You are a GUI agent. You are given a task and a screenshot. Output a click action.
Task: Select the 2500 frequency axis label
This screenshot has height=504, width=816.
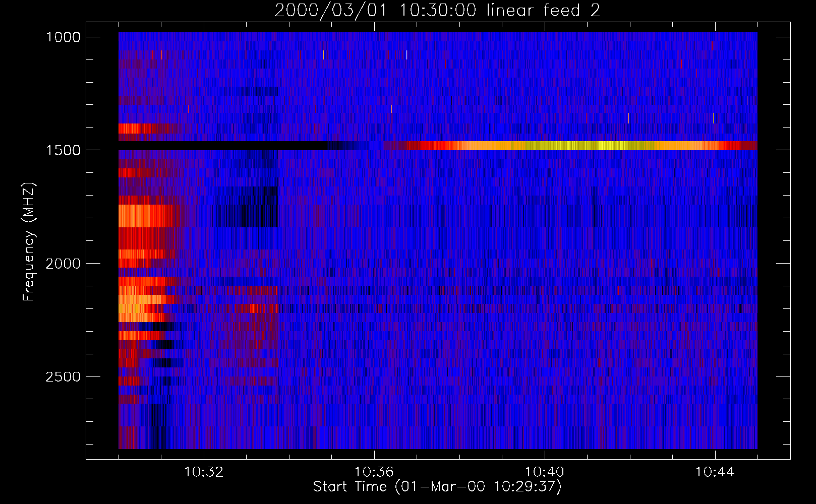(x=63, y=377)
